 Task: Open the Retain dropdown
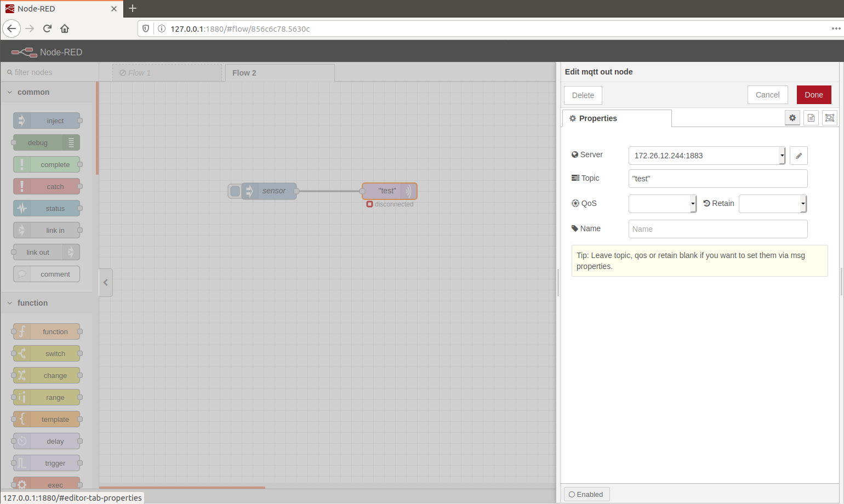tap(773, 203)
